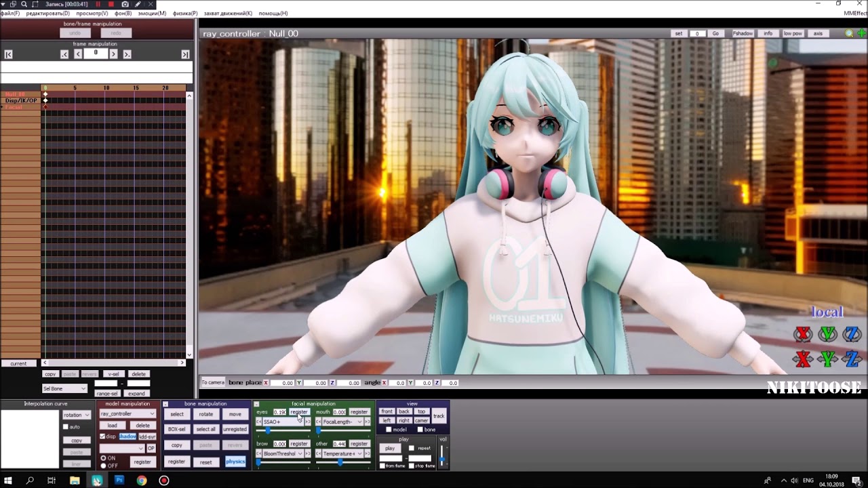Click the green move-view cross icon
This screenshot has height=488, width=868.
click(x=861, y=33)
